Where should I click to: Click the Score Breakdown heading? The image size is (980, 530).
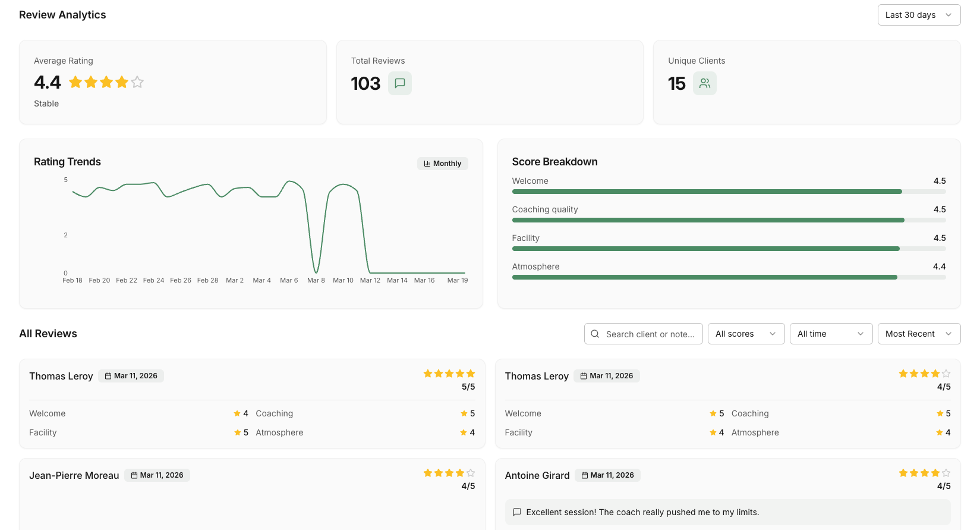point(555,162)
